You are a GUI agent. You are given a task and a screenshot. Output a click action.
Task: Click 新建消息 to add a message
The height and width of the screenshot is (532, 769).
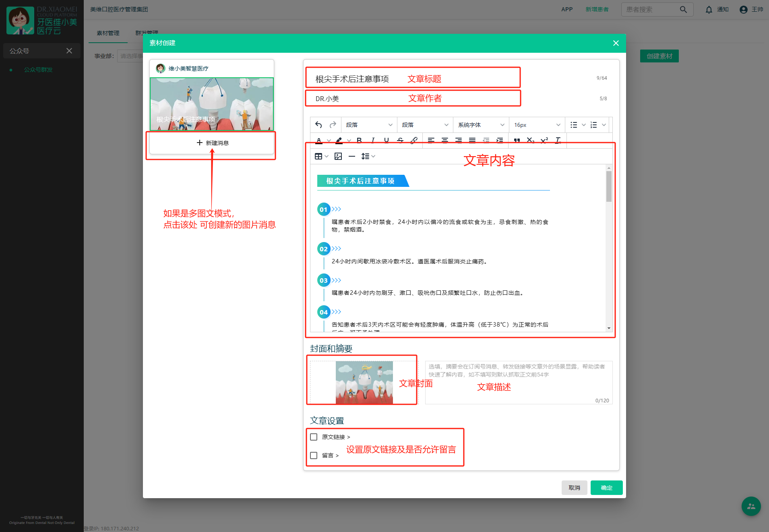pyautogui.click(x=212, y=143)
